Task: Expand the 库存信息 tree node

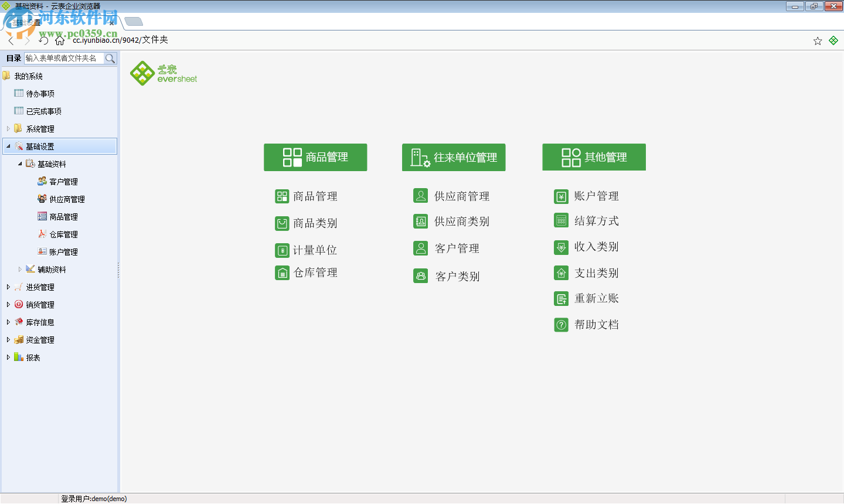Action: [x=8, y=322]
